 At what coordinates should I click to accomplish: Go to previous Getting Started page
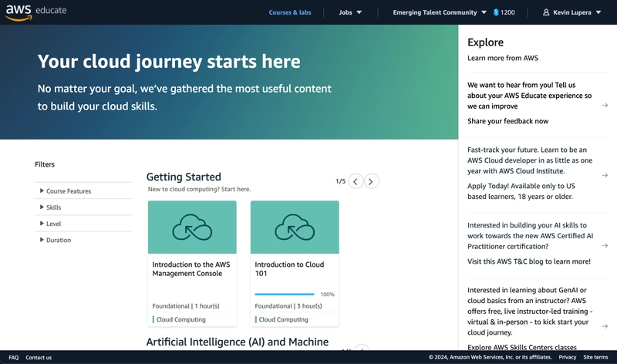click(x=356, y=181)
